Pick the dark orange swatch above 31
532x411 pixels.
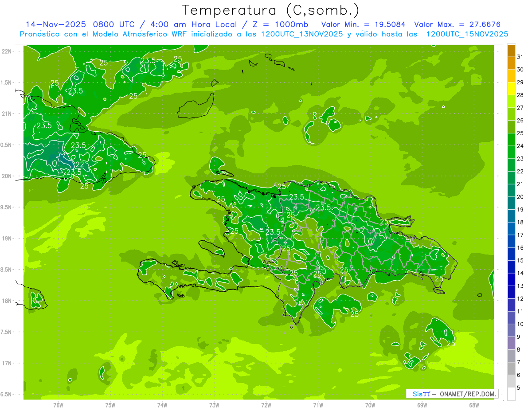pos(511,51)
